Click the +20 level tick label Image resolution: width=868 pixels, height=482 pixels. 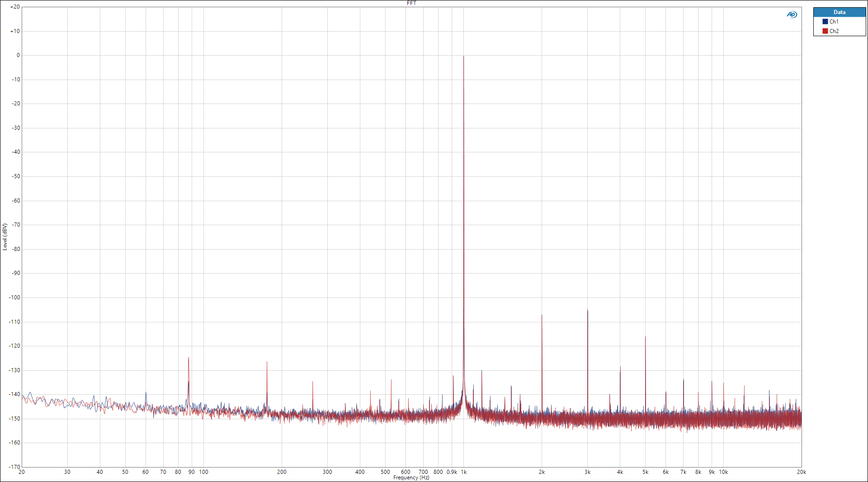click(15, 7)
